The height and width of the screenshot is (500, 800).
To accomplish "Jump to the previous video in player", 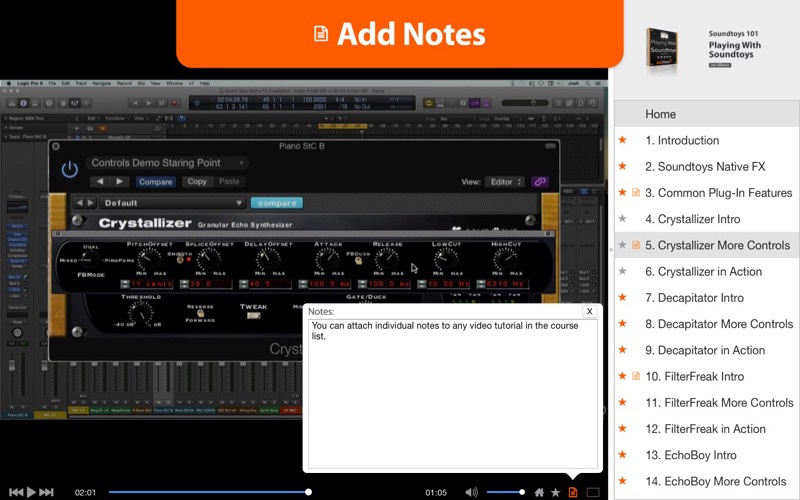I will 16,492.
